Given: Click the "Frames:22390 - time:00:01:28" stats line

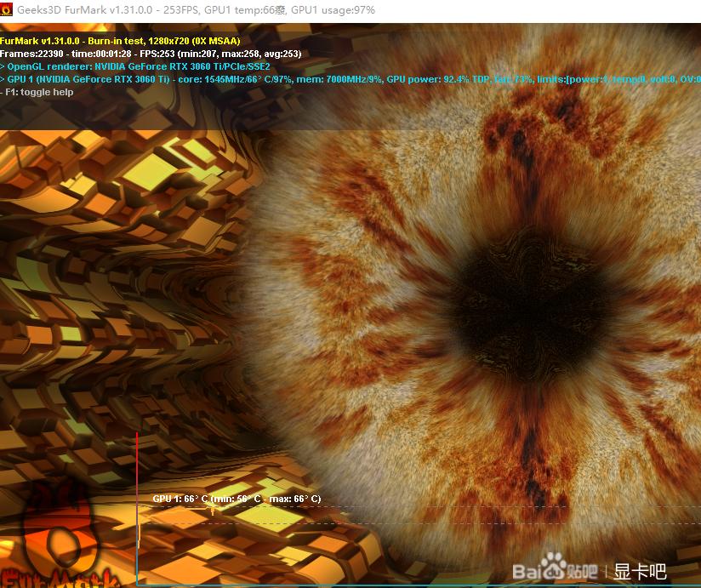Looking at the screenshot, I should pos(151,54).
